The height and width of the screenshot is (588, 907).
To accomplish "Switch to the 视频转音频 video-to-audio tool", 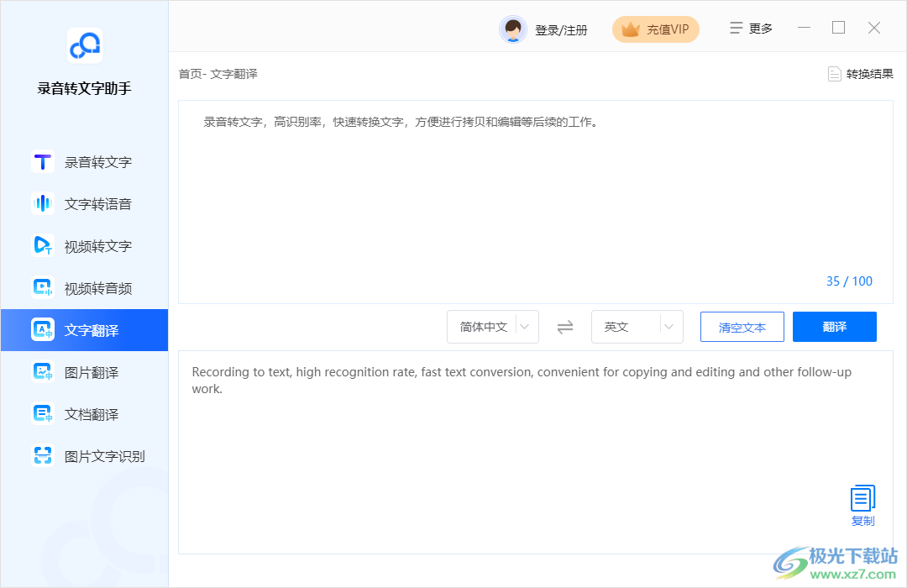I will click(x=84, y=287).
